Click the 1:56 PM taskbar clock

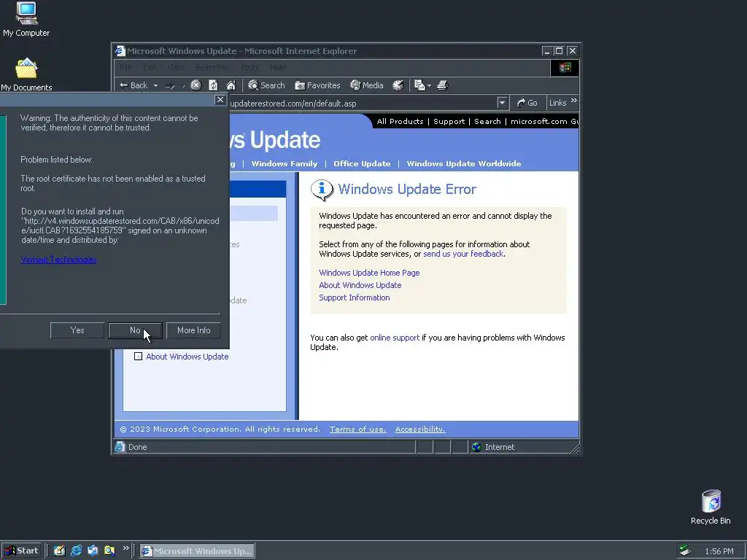coord(719,551)
